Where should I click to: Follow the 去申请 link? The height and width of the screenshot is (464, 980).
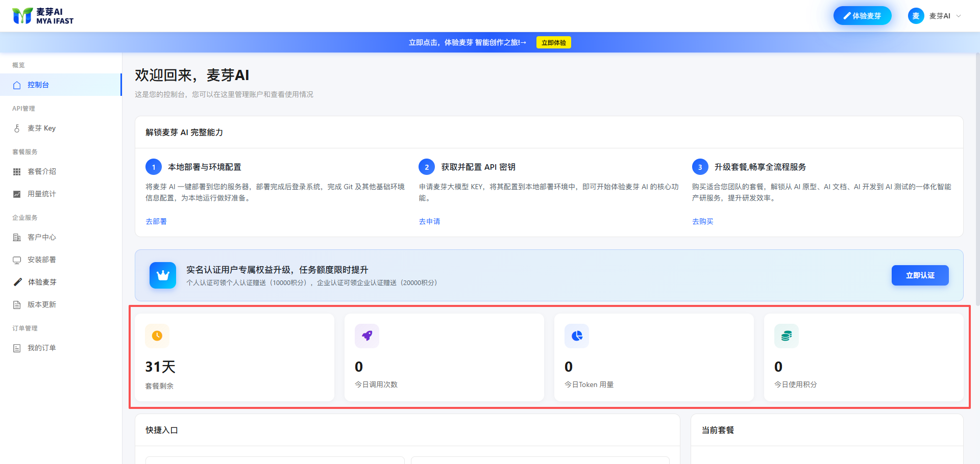click(429, 221)
